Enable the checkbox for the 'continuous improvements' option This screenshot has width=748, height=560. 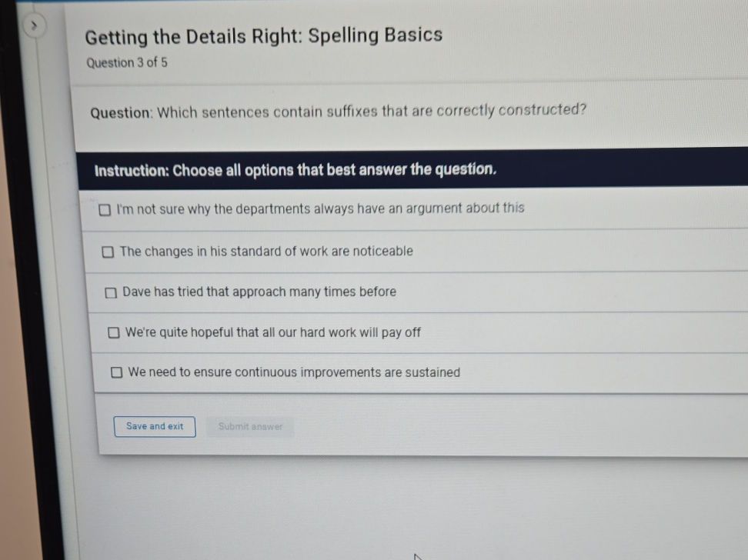click(x=116, y=372)
